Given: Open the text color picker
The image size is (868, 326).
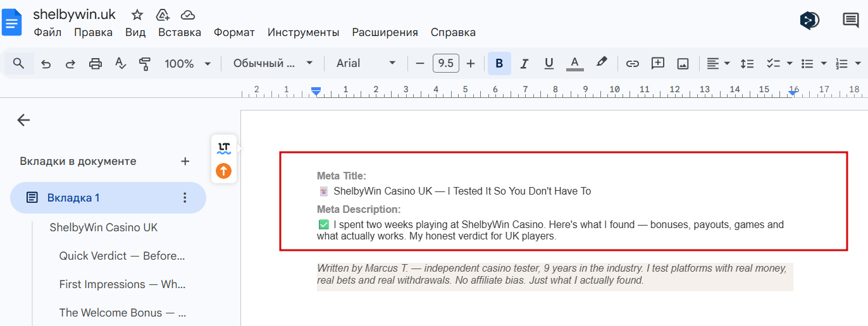Looking at the screenshot, I should coord(574,63).
